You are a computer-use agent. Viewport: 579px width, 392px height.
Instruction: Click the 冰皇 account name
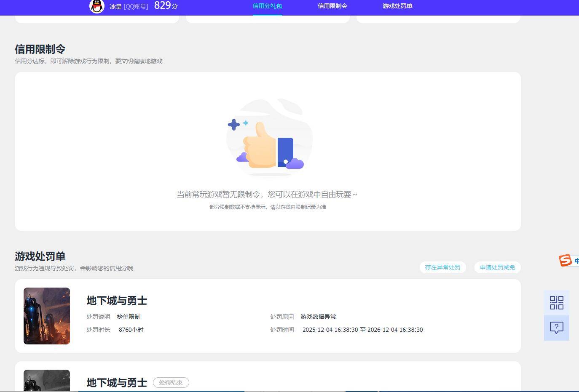click(116, 7)
